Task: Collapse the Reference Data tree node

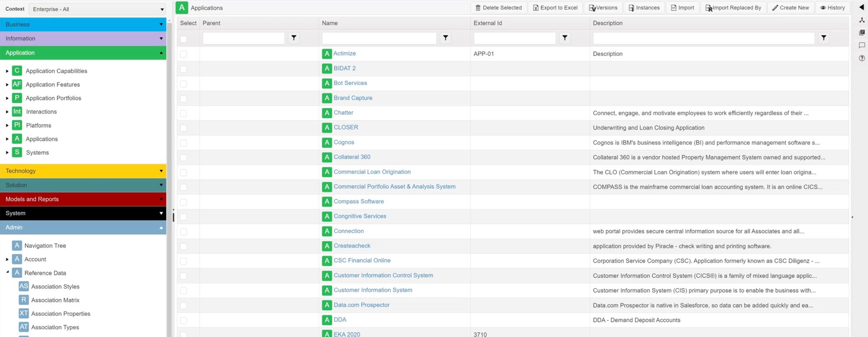Action: coord(7,272)
